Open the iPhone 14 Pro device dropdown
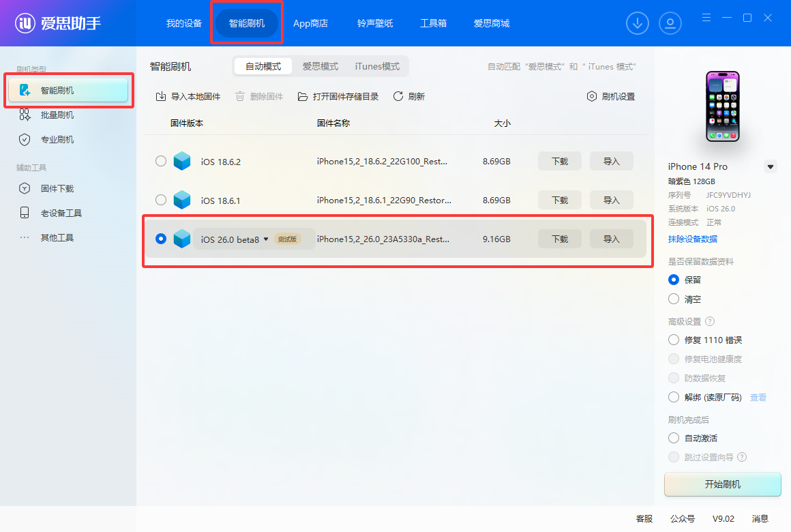The image size is (791, 532). 771,166
